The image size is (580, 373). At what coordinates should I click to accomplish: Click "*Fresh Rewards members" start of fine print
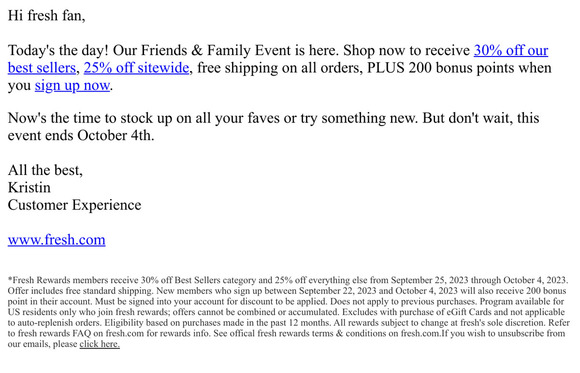tap(58, 280)
